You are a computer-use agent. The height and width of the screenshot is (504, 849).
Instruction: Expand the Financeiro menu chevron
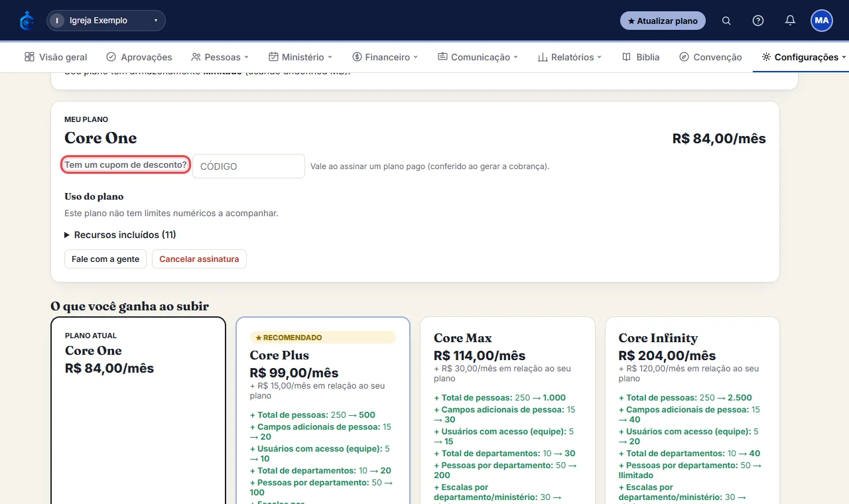pyautogui.click(x=416, y=57)
